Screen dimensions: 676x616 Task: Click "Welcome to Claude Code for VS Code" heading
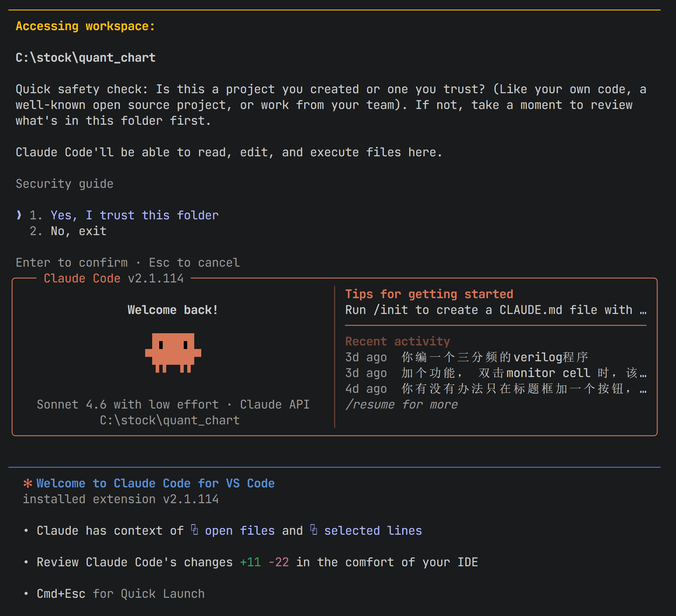tap(156, 483)
